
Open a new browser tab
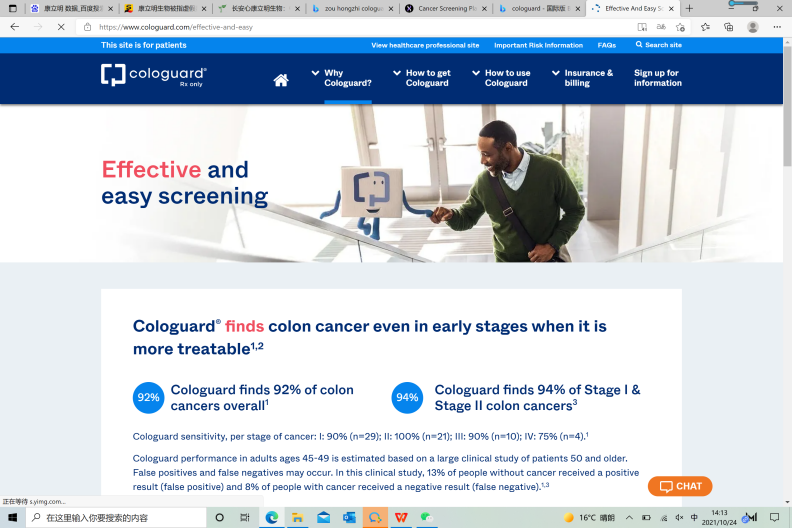(x=689, y=9)
